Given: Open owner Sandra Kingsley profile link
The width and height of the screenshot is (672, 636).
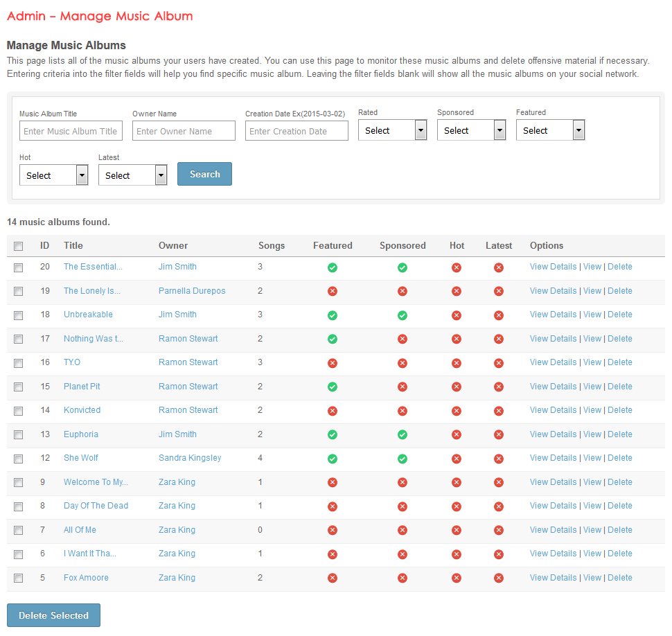Looking at the screenshot, I should click(x=190, y=458).
